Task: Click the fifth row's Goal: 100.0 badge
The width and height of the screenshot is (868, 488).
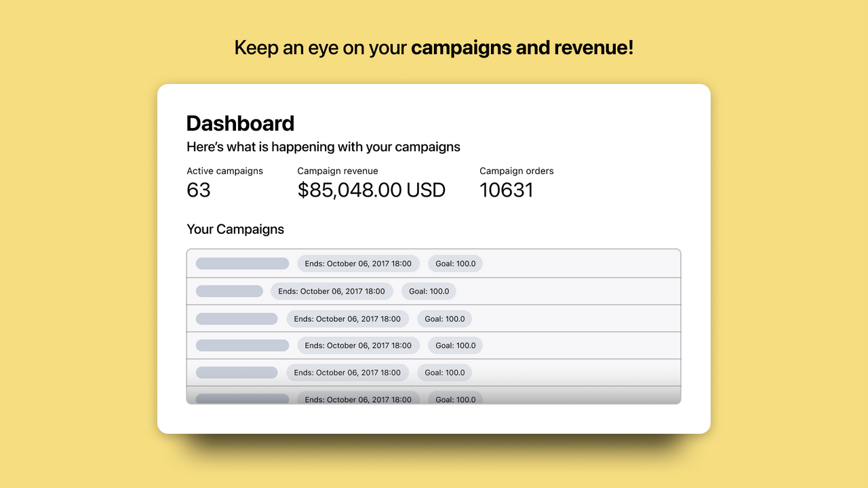Action: pyautogui.click(x=444, y=372)
